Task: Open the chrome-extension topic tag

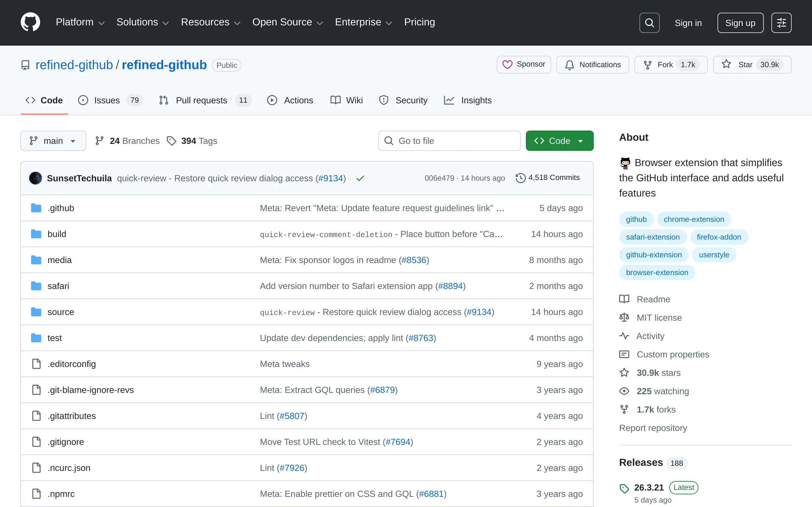Action: click(x=694, y=219)
